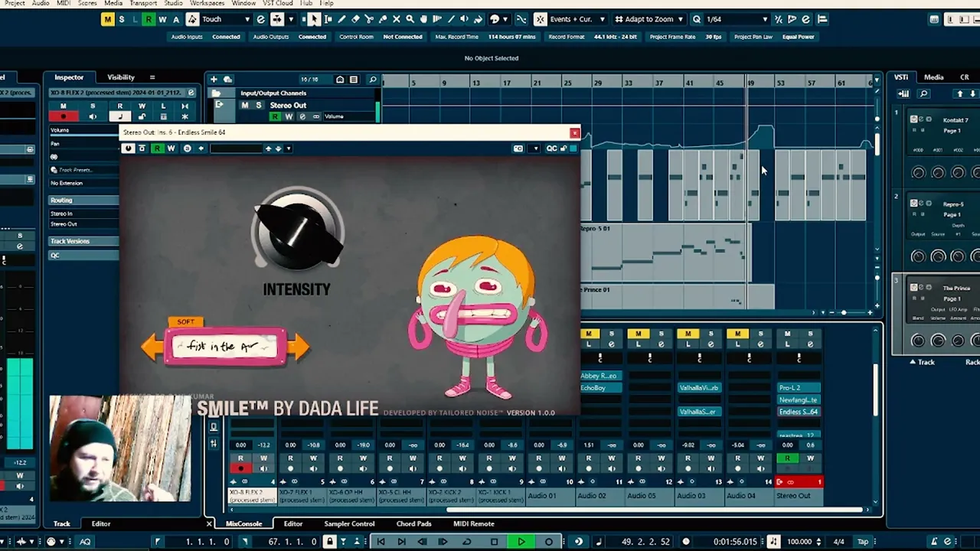Select the Zoom magnifier tool in toolbar
This screenshot has height=551, width=980.
click(410, 19)
